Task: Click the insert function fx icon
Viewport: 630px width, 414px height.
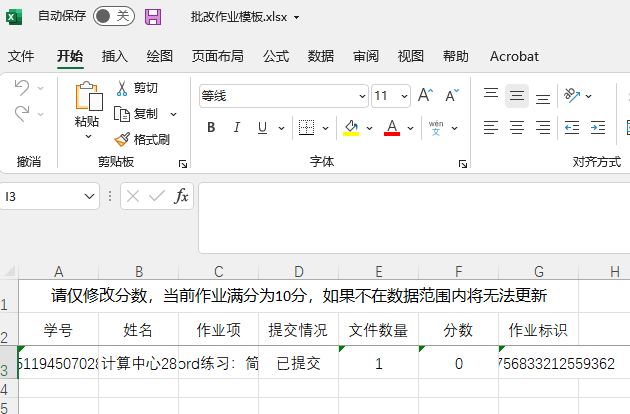Action: [x=181, y=197]
